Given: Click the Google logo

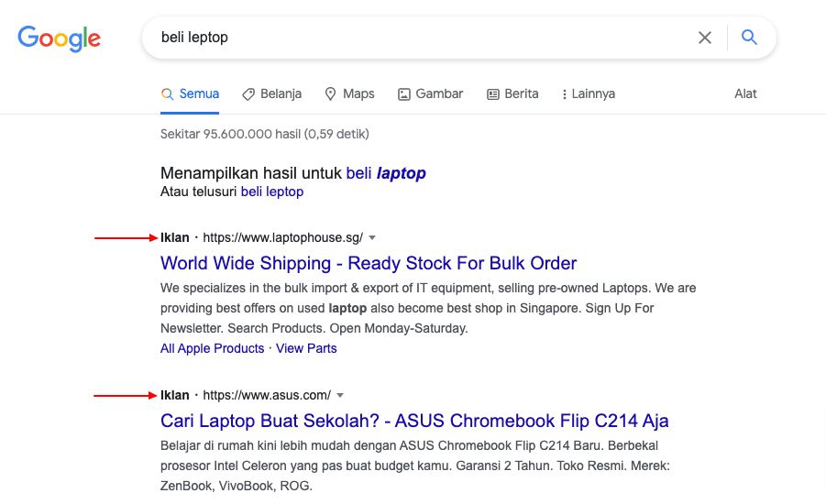Looking at the screenshot, I should [x=60, y=38].
